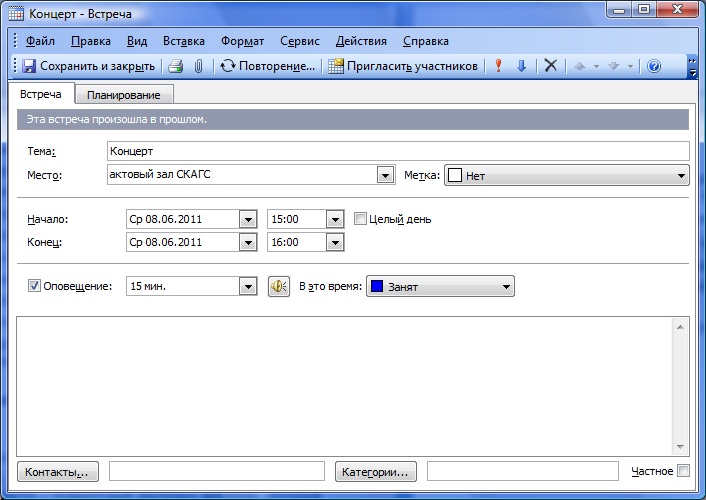The width and height of the screenshot is (706, 500).
Task: Open start time 15:00 dropdown
Action: [335, 219]
